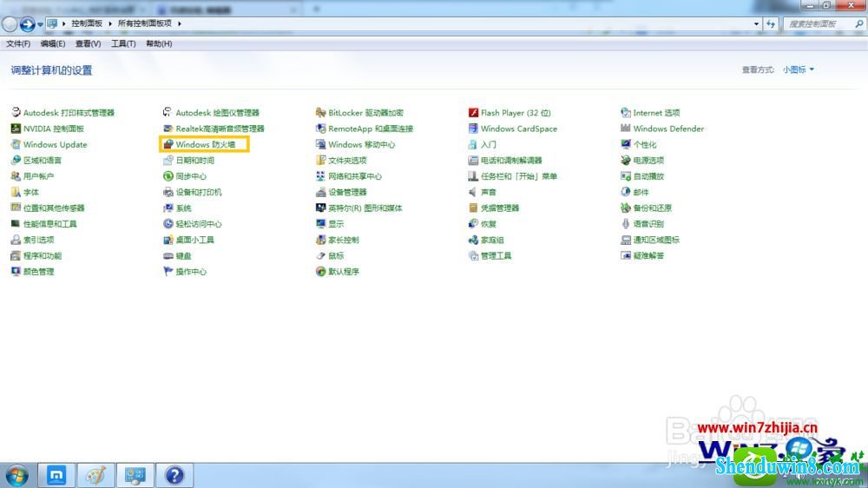Open the 管理工具 link
The image size is (868, 488).
coord(496,256)
